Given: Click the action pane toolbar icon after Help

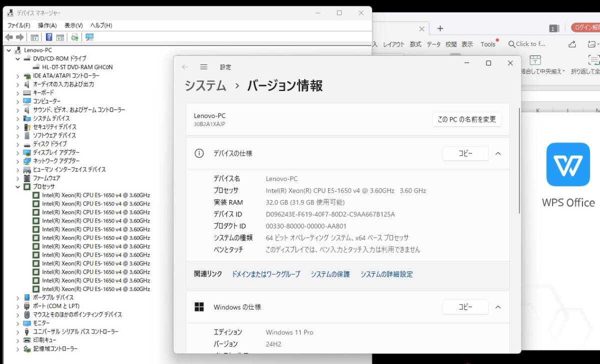Looking at the screenshot, I should pos(60,37).
